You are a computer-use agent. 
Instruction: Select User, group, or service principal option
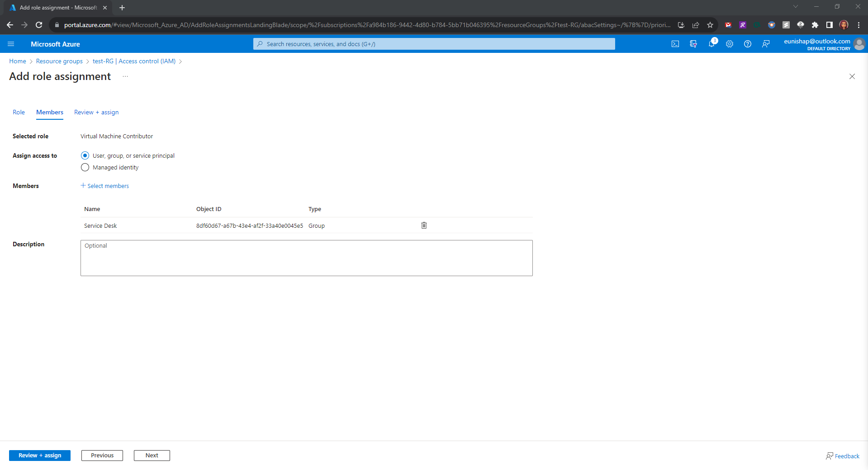pos(85,155)
